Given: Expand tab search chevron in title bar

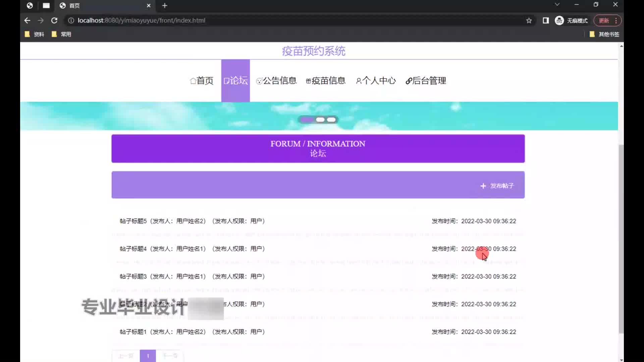Looking at the screenshot, I should click(557, 5).
